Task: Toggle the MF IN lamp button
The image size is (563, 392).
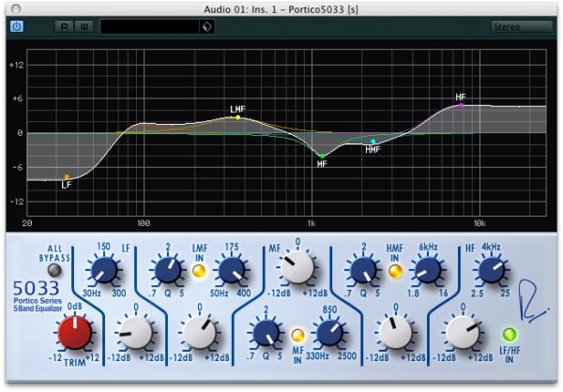Action: coord(297,336)
